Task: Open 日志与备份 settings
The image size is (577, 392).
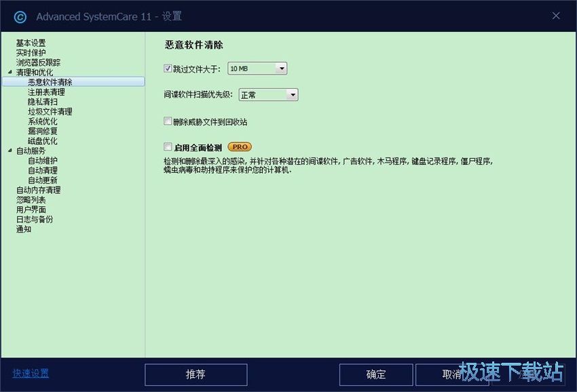Action: coord(34,219)
